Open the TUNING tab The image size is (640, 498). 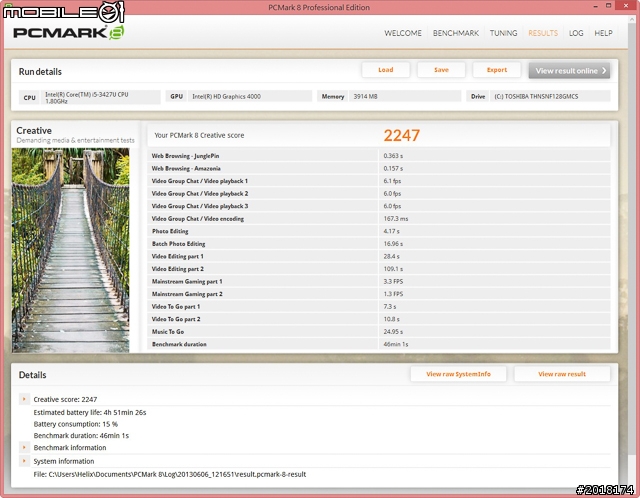click(x=503, y=33)
